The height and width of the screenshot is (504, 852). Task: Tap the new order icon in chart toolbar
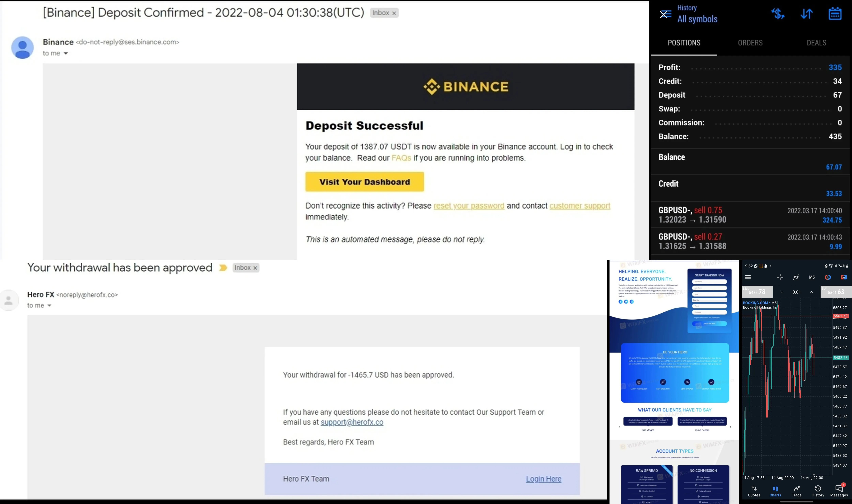click(x=843, y=277)
